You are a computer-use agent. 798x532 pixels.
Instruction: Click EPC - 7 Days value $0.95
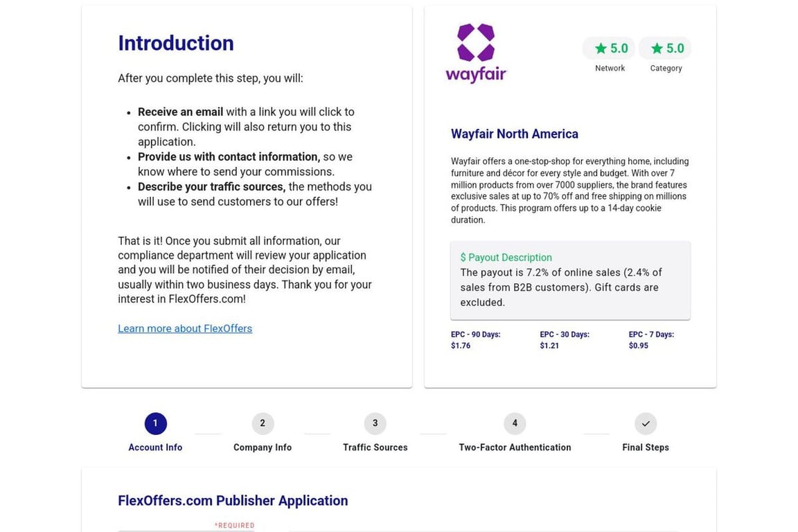(x=638, y=346)
